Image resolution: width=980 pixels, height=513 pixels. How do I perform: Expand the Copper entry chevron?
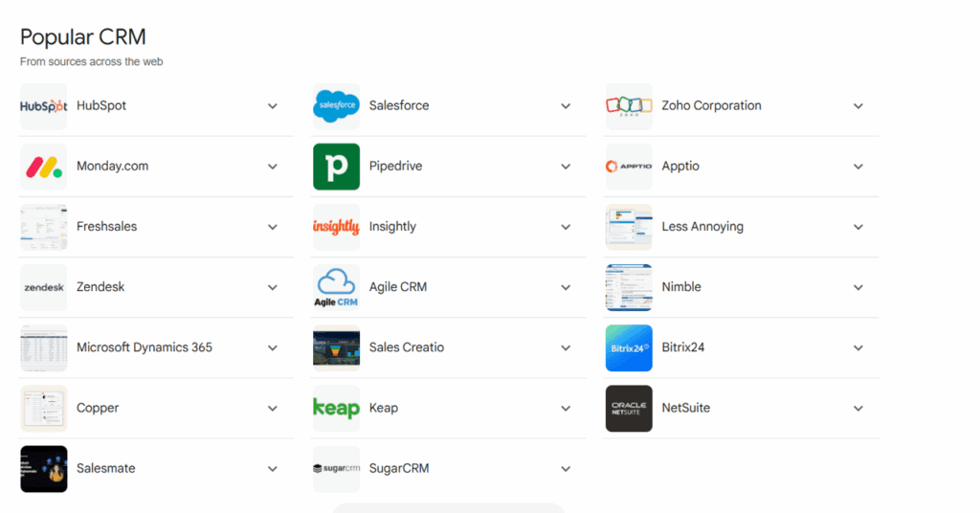(273, 409)
